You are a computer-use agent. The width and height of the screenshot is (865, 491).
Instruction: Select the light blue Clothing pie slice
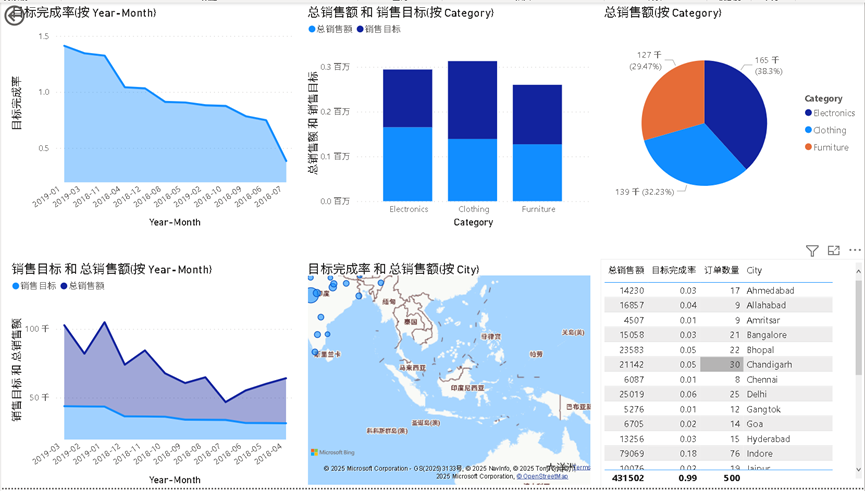click(x=695, y=157)
